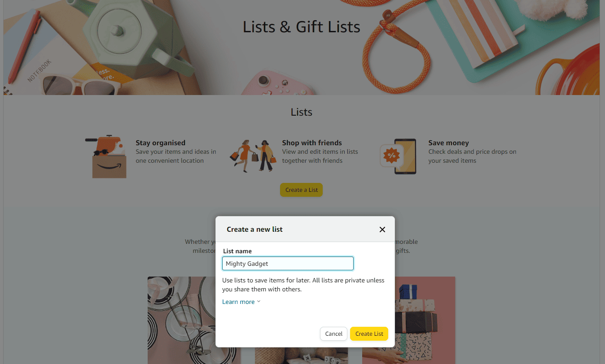Click the Save money tablet icon
This screenshot has height=364, width=605.
(x=399, y=156)
